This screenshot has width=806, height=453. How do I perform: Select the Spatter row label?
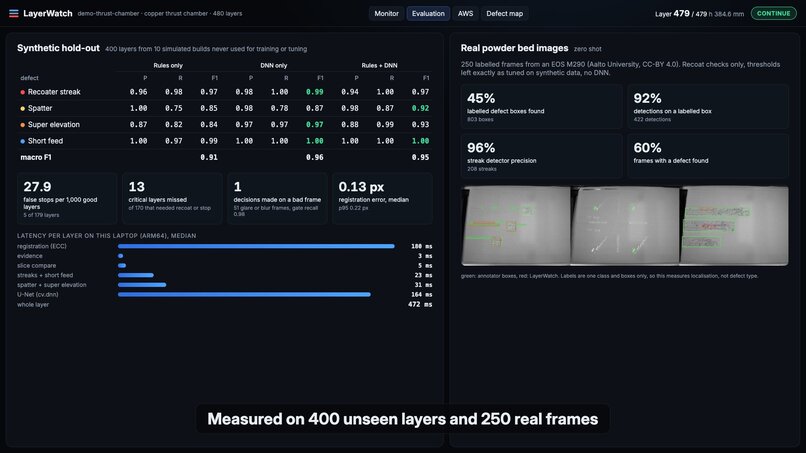point(40,108)
